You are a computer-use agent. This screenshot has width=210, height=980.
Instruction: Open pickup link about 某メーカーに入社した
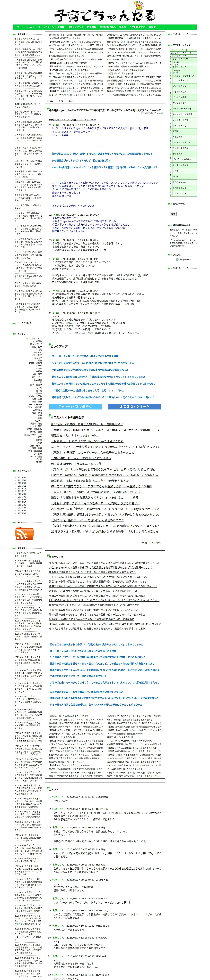click(85, 356)
